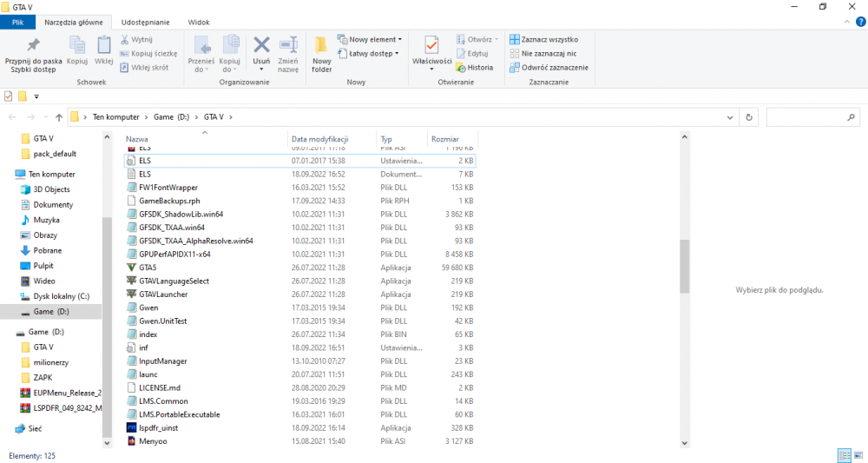Click quick access toolbar properties checkmark icon

pos(9,96)
